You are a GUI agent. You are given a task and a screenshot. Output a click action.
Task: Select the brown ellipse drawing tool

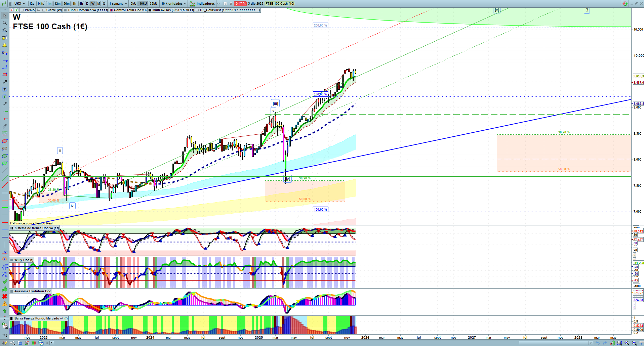point(4,148)
